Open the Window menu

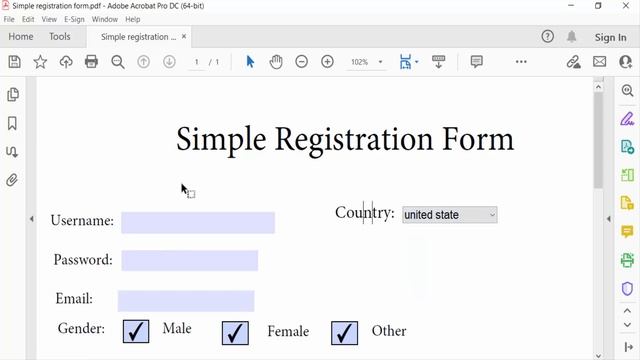pos(104,19)
